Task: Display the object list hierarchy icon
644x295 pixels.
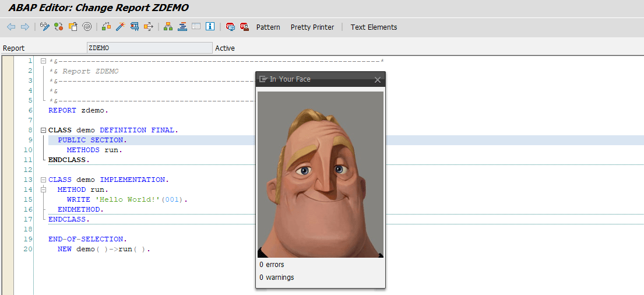Action: 168,27
